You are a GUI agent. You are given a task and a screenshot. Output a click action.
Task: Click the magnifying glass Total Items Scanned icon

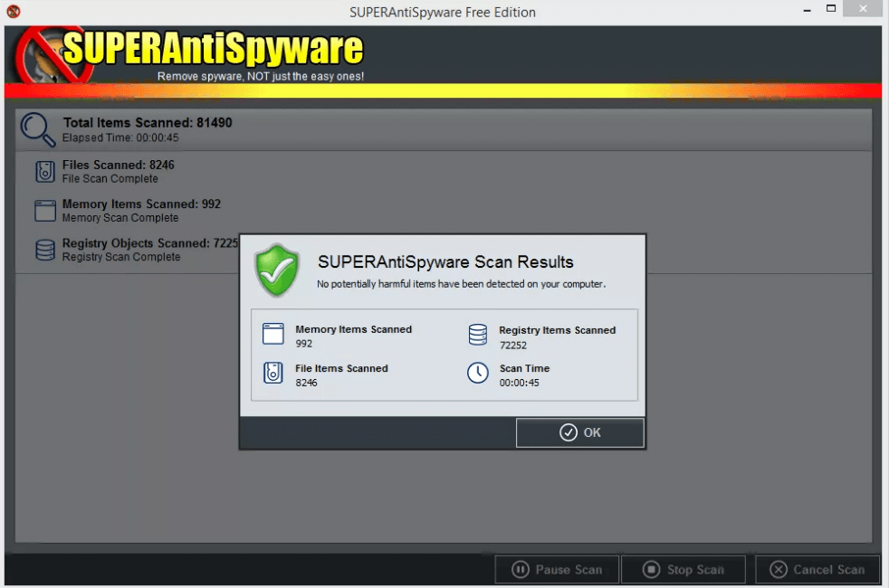(x=36, y=128)
